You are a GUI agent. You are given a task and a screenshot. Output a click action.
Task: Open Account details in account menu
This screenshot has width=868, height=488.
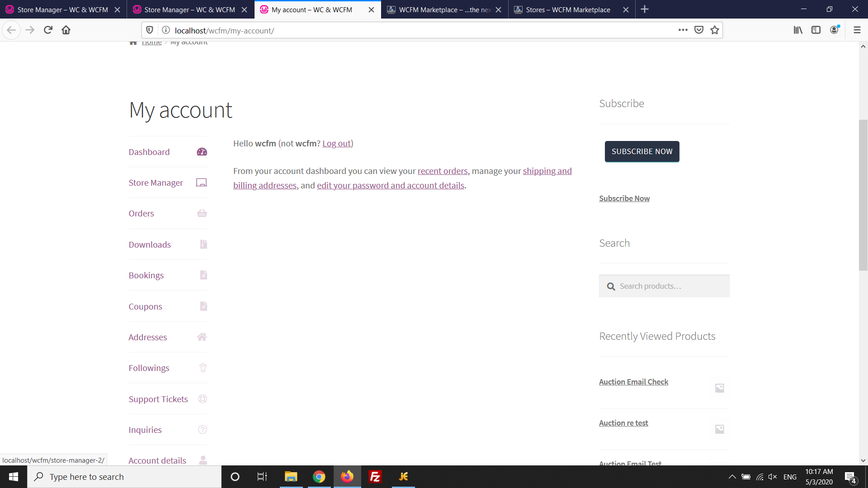click(157, 460)
